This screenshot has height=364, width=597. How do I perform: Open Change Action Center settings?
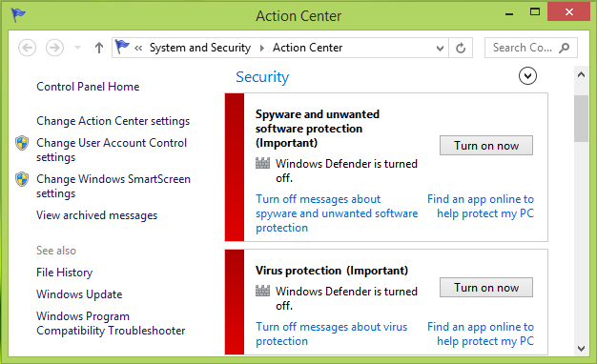click(x=113, y=121)
